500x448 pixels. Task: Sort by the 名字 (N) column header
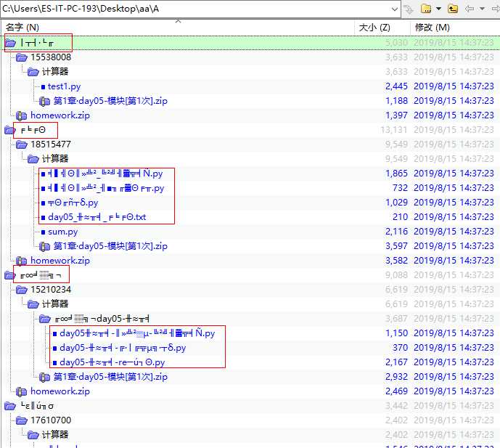22,28
